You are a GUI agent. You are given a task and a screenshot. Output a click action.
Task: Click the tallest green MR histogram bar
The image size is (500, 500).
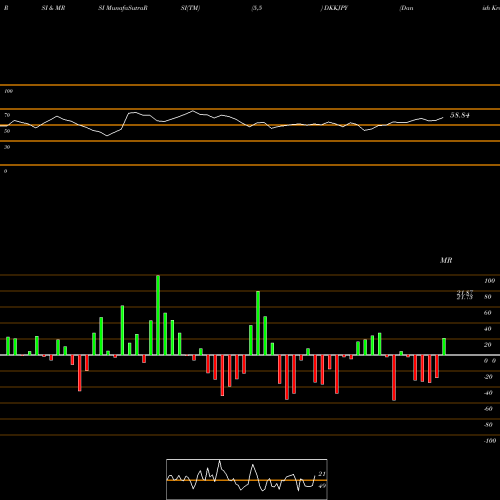click(158, 315)
